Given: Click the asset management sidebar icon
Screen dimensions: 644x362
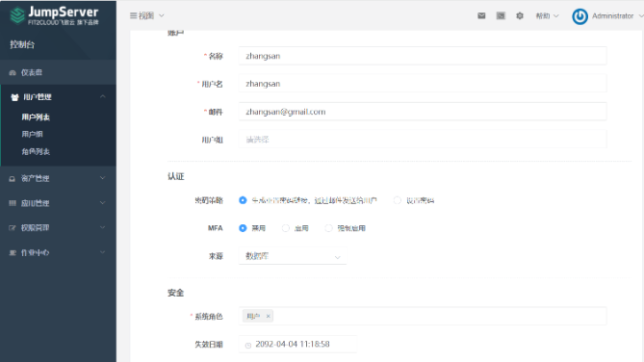Looking at the screenshot, I should point(13,179).
